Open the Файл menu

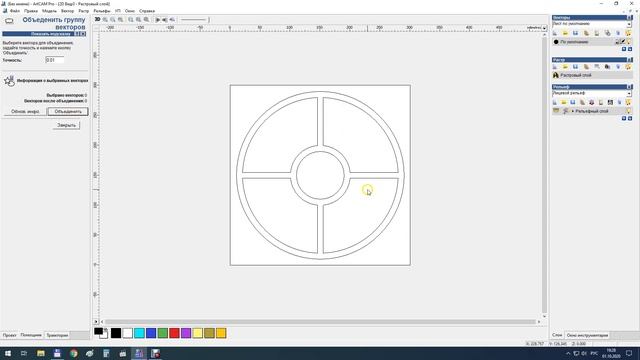pos(15,11)
